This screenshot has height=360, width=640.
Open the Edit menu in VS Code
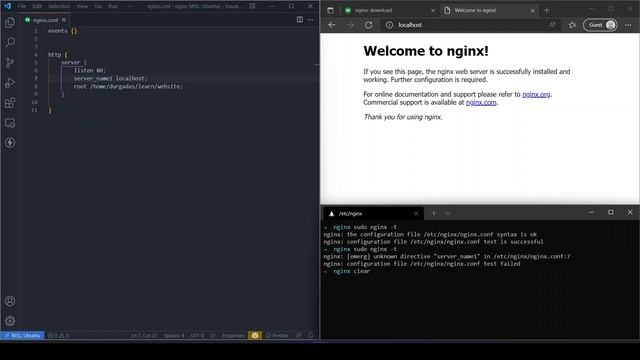pos(37,6)
